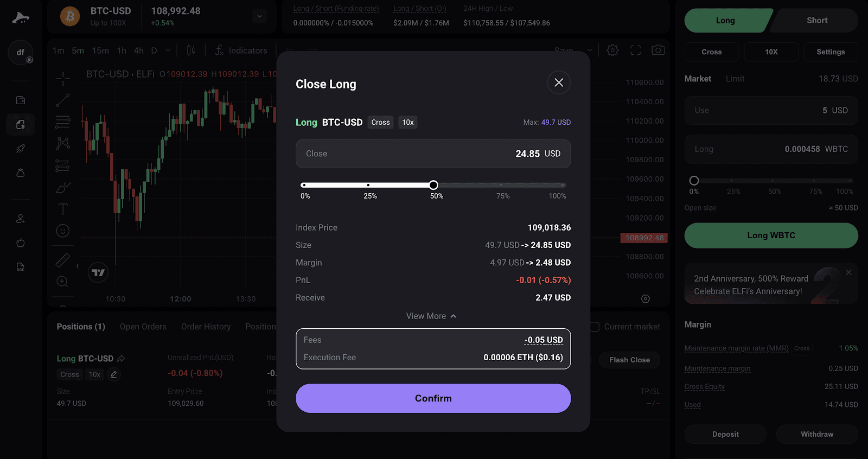
Task: Switch to the Open Orders tab
Action: coord(143,327)
